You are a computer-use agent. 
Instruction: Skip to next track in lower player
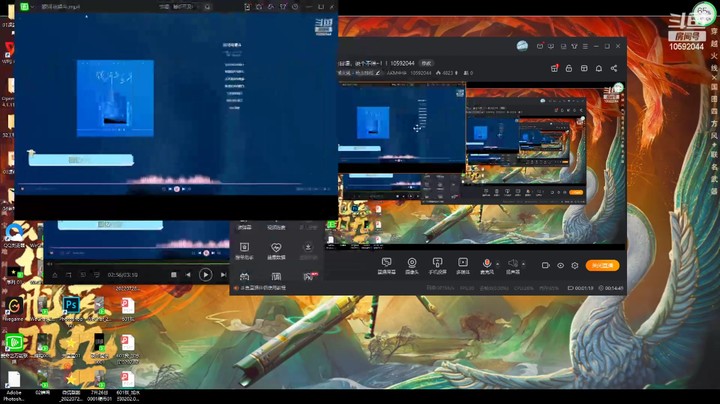click(x=224, y=275)
